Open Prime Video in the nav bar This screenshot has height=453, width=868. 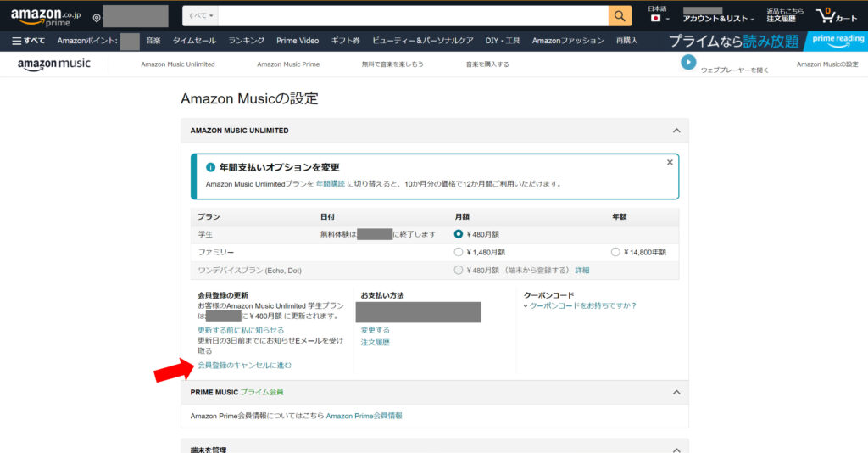(298, 41)
